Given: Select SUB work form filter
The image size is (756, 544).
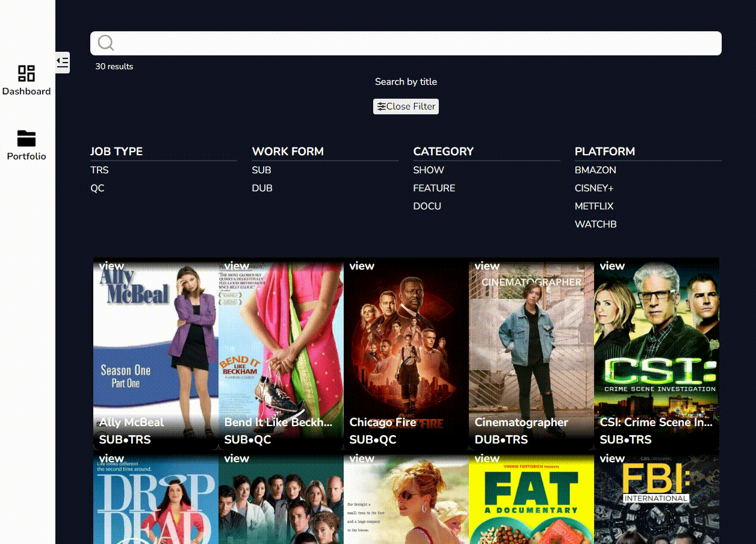Looking at the screenshot, I should (x=261, y=170).
